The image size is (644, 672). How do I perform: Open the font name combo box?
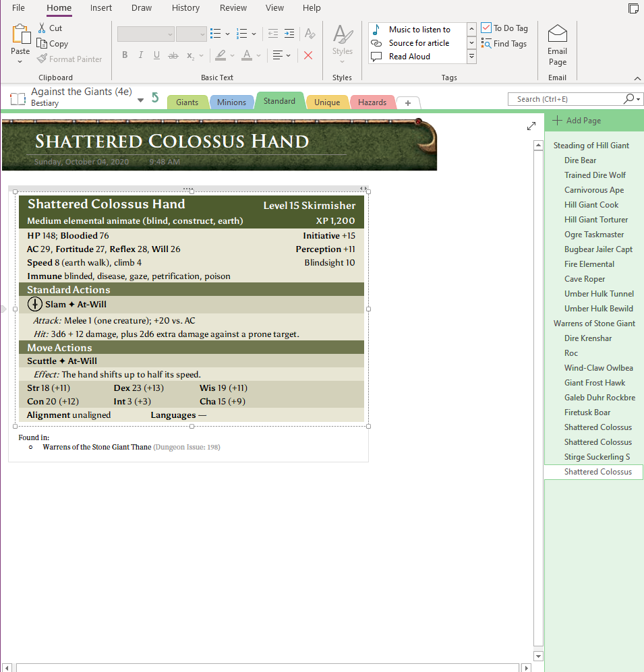[146, 34]
